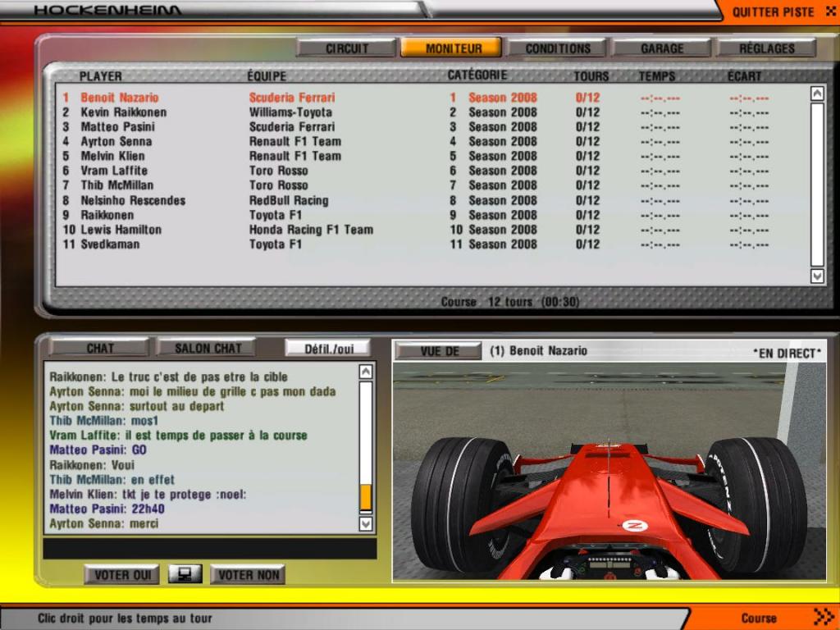
Task: Open the Conditions tab
Action: click(x=557, y=48)
